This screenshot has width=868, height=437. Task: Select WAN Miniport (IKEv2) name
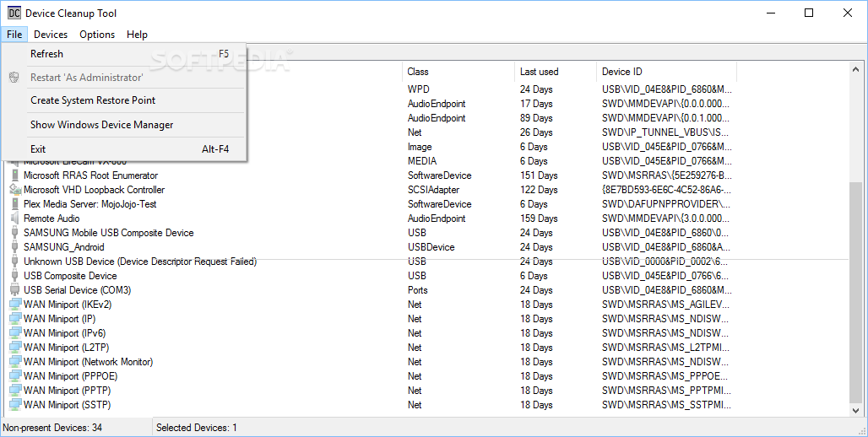click(x=68, y=305)
